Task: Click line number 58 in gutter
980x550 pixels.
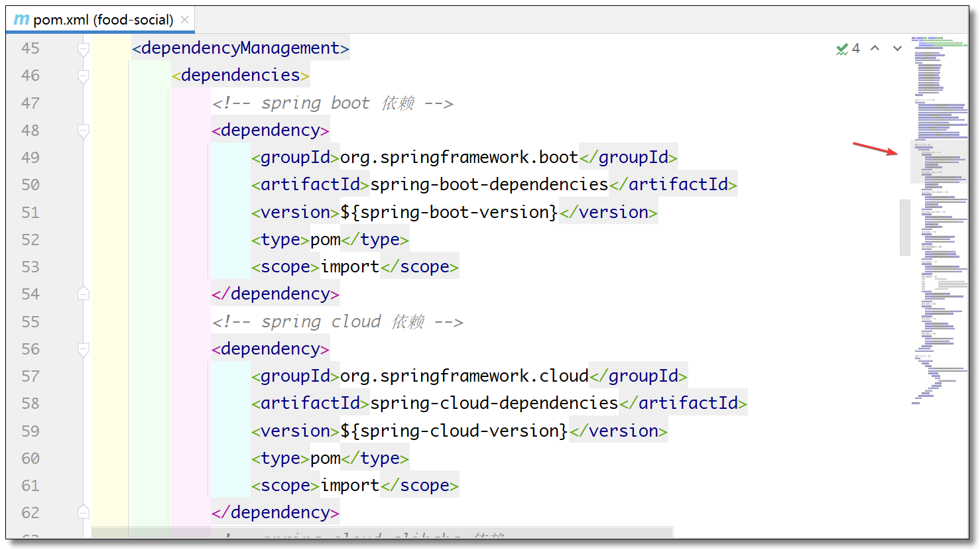Action: pos(31,404)
